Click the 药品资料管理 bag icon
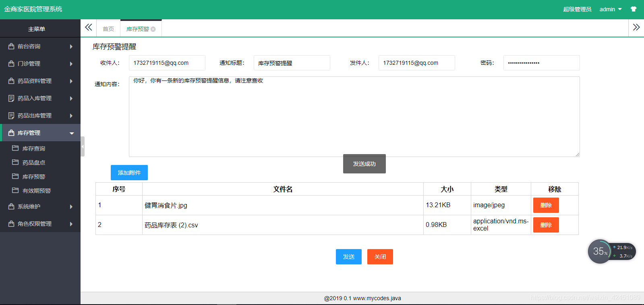644x305 pixels. pos(11,81)
